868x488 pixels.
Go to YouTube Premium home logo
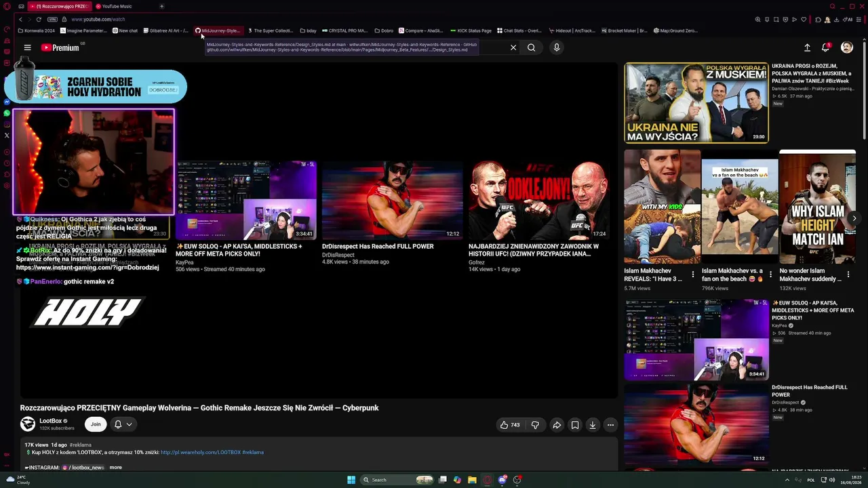click(60, 47)
